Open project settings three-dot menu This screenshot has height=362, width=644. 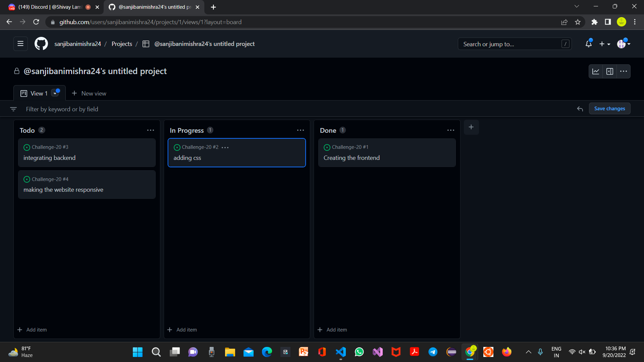coord(624,71)
